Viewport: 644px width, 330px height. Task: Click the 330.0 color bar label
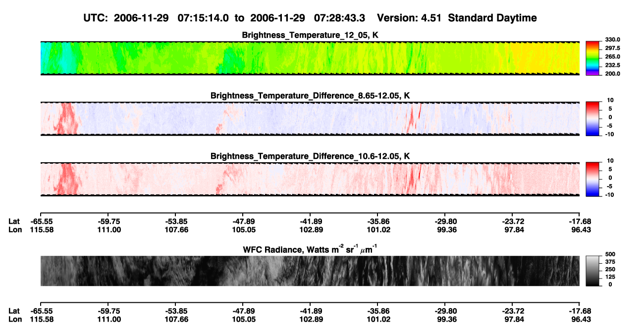tap(612, 40)
